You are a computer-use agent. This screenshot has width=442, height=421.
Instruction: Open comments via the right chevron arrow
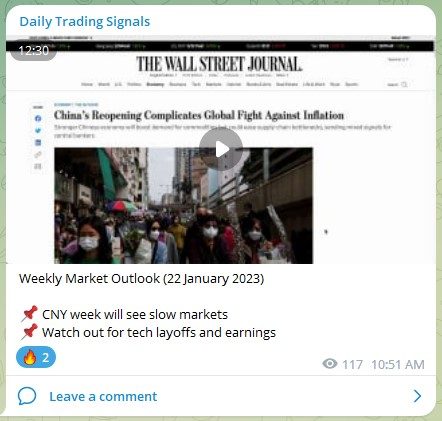417,396
